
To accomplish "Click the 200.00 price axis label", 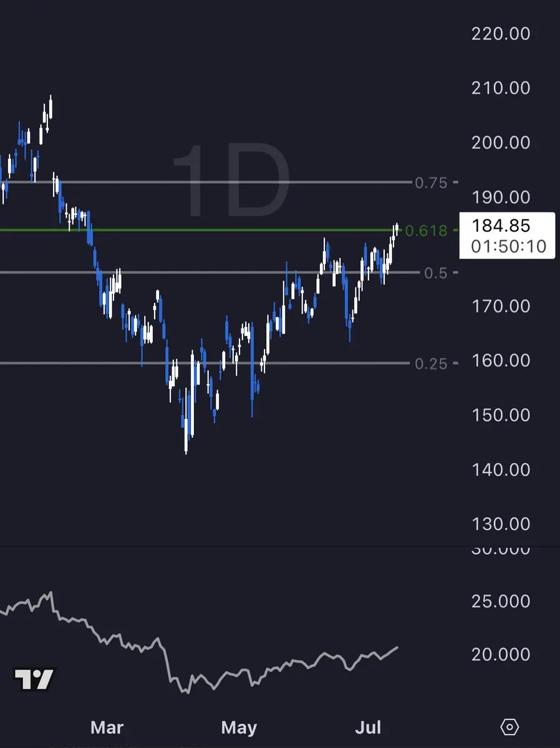I will 501,142.
